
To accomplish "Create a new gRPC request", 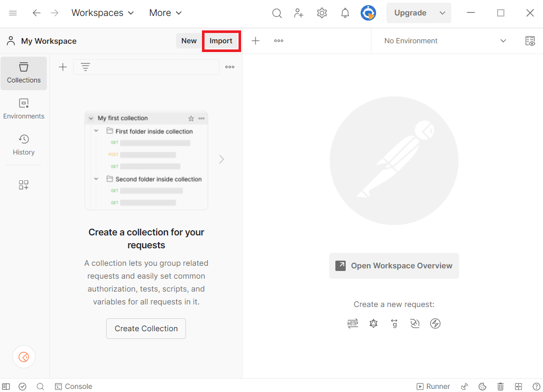I will (x=394, y=323).
